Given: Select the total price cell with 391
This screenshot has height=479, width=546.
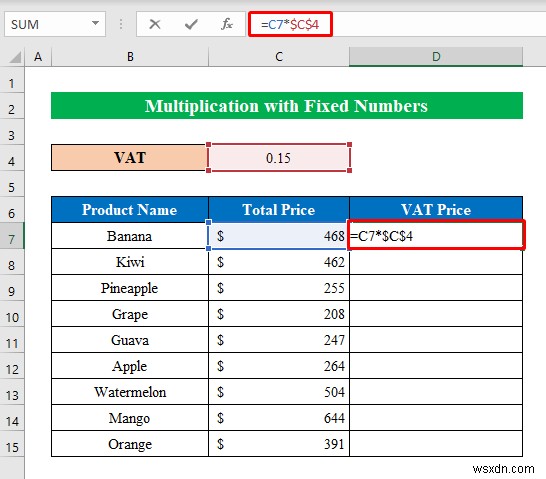Looking at the screenshot, I should pyautogui.click(x=279, y=444).
